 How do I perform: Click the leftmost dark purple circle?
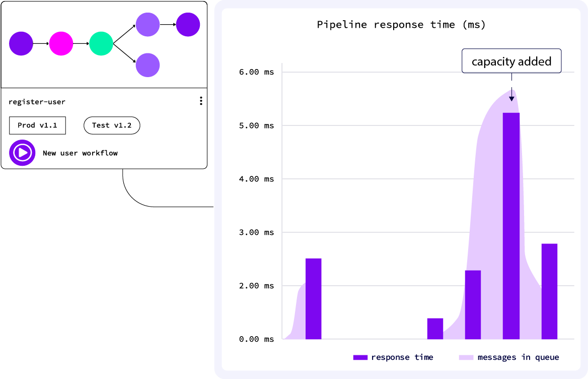pyautogui.click(x=21, y=43)
